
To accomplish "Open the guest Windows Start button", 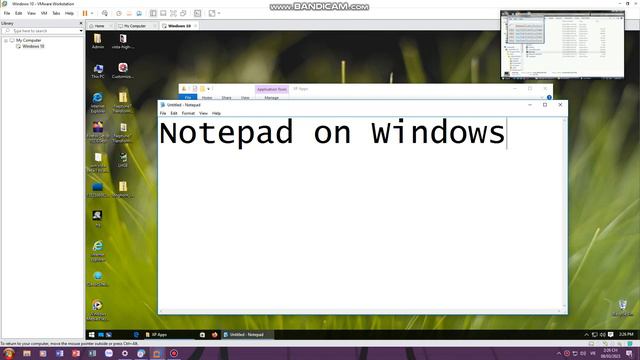I will point(91,335).
